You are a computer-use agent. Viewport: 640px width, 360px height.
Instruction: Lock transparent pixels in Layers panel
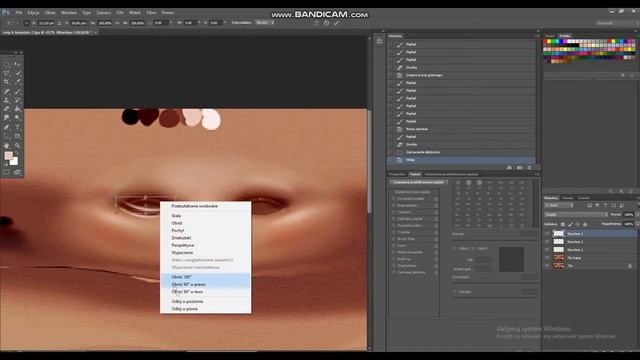[562, 224]
